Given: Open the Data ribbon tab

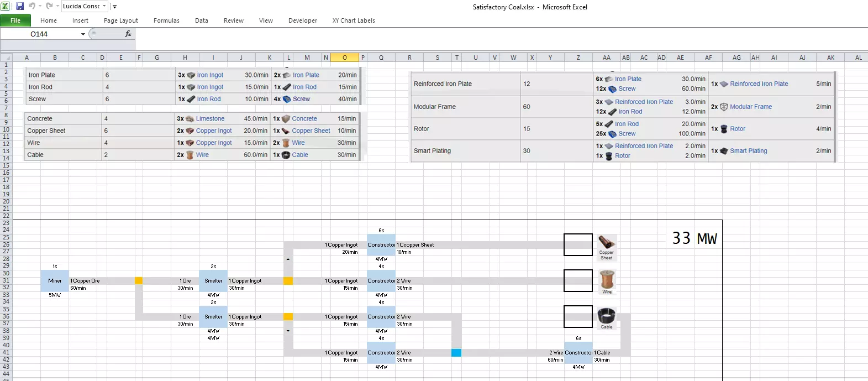Looking at the screenshot, I should (202, 20).
